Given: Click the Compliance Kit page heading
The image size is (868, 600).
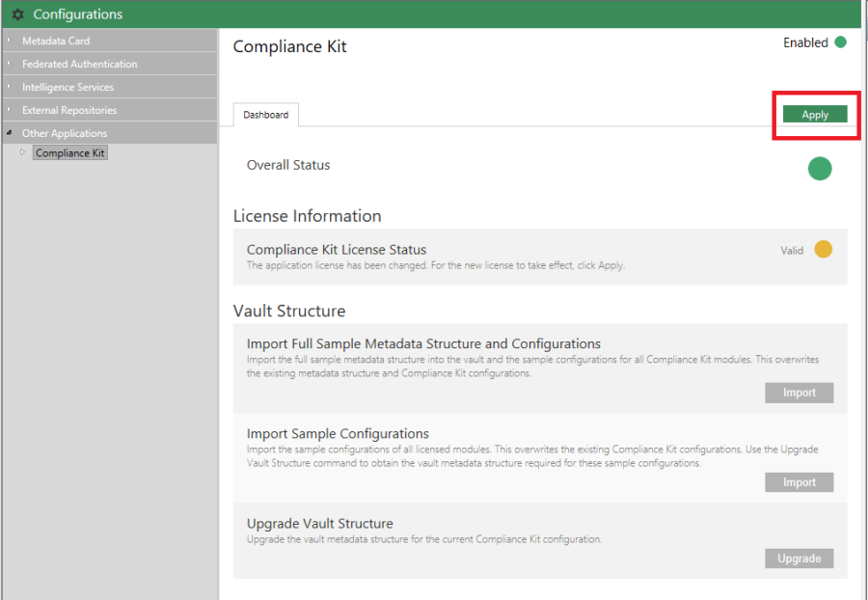Looking at the screenshot, I should (289, 46).
